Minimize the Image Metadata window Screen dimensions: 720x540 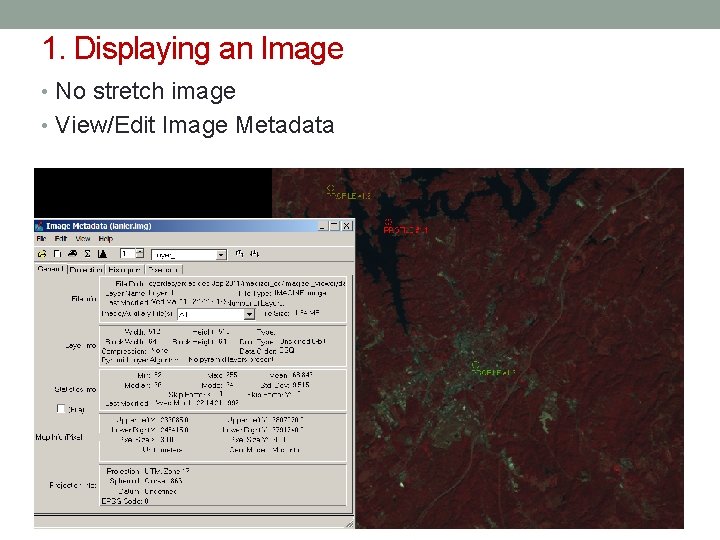pos(323,226)
